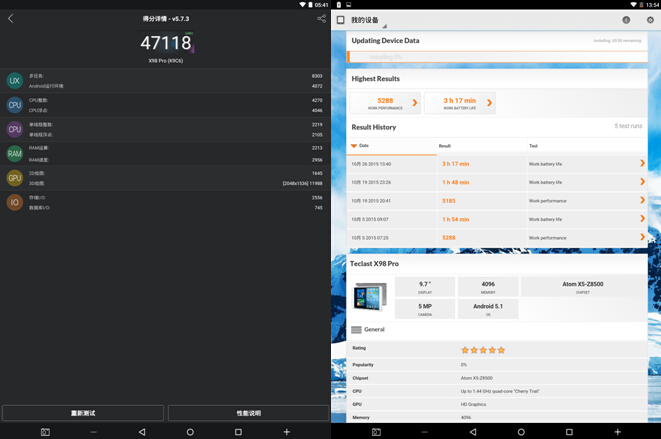Tap the performance description button at bottom
661x439 pixels.
(x=248, y=413)
